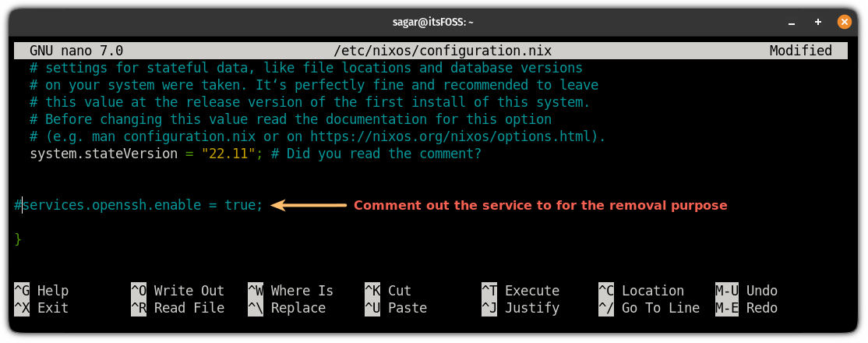Click the ^G Help shortcut
This screenshot has width=868, height=343.
(46, 291)
